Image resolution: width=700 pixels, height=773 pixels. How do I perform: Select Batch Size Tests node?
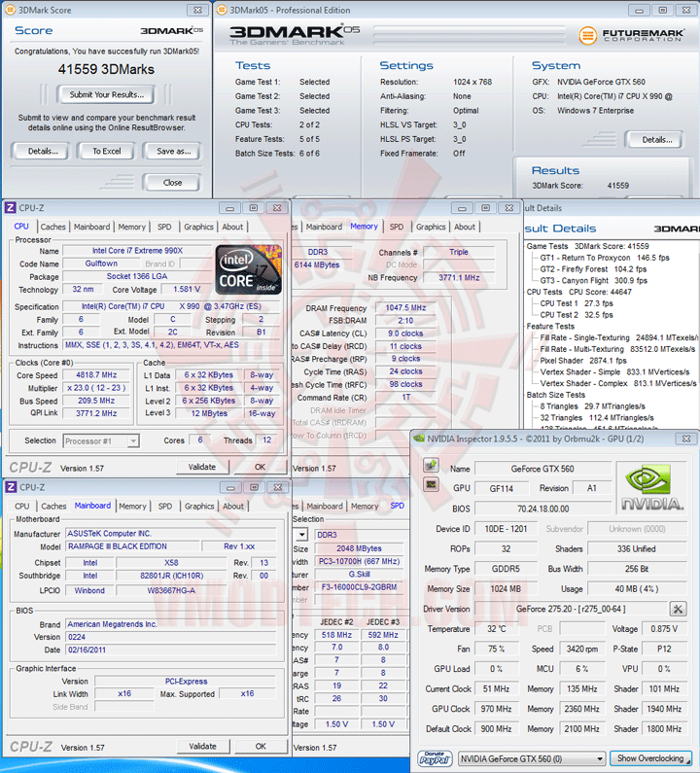[555, 395]
